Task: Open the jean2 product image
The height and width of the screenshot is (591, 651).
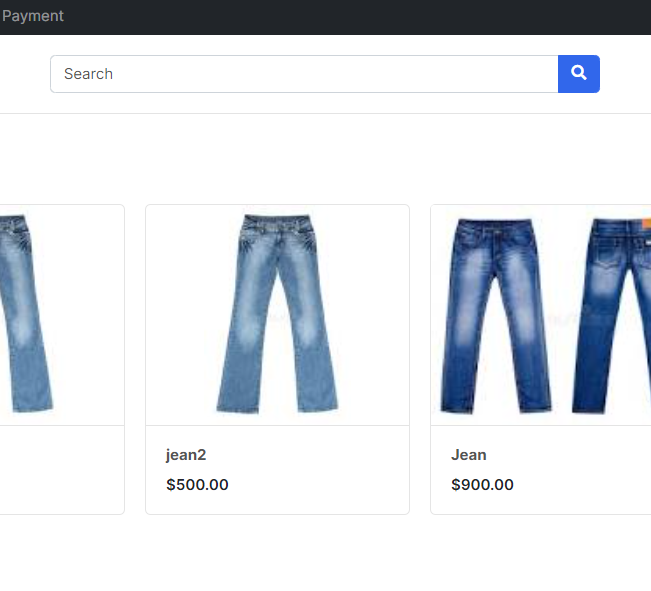Action: tap(277, 314)
